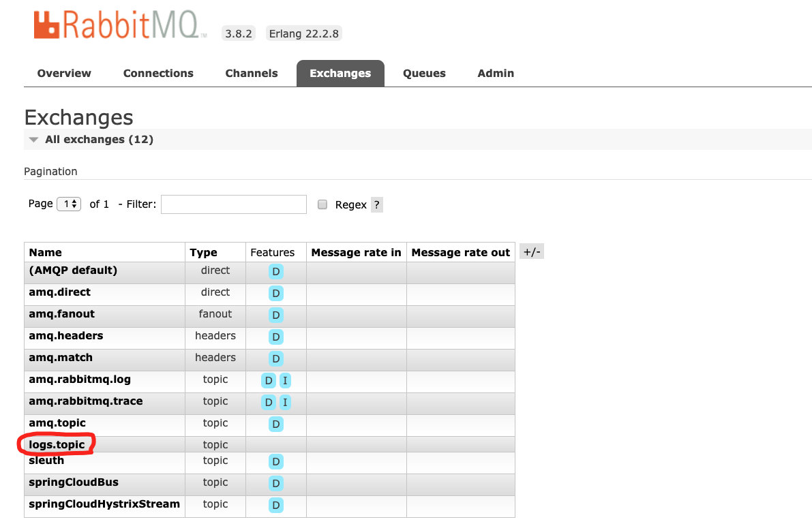Click the +/- columns button

(x=532, y=252)
